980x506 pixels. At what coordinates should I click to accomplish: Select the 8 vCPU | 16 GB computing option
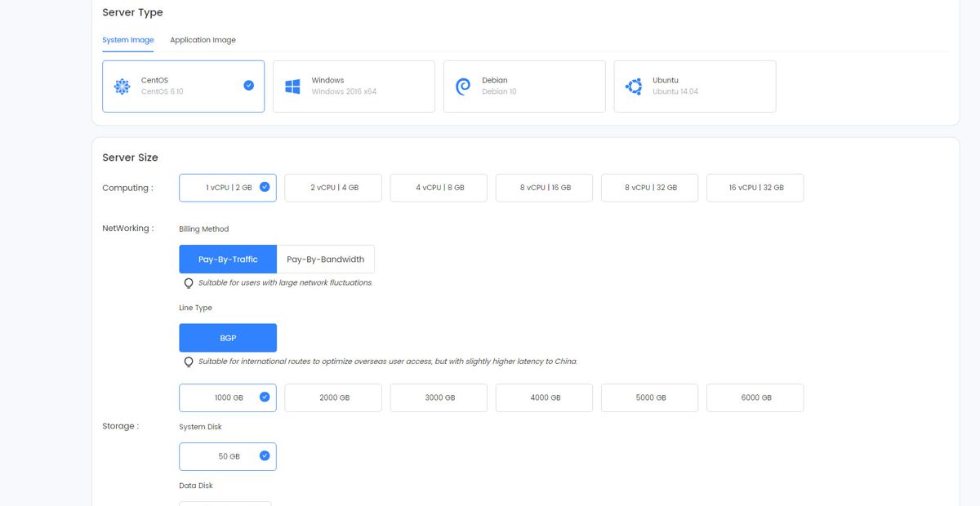click(544, 188)
